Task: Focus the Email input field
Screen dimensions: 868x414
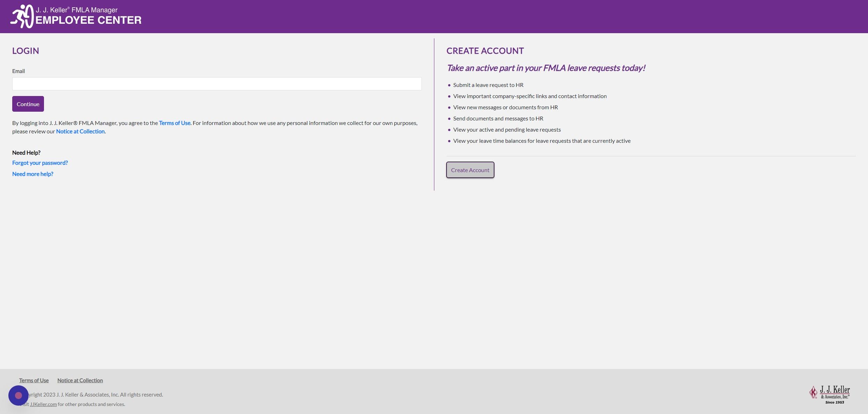Action: coord(217,84)
